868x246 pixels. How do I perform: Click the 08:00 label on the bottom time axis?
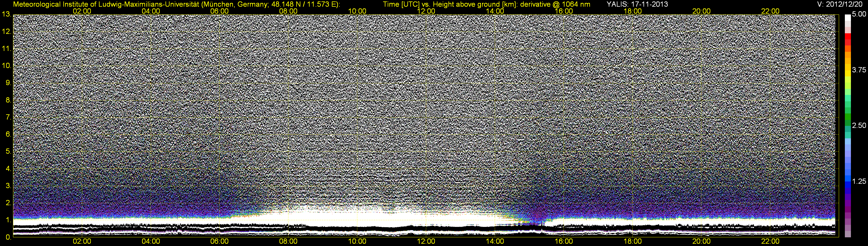tap(288, 242)
